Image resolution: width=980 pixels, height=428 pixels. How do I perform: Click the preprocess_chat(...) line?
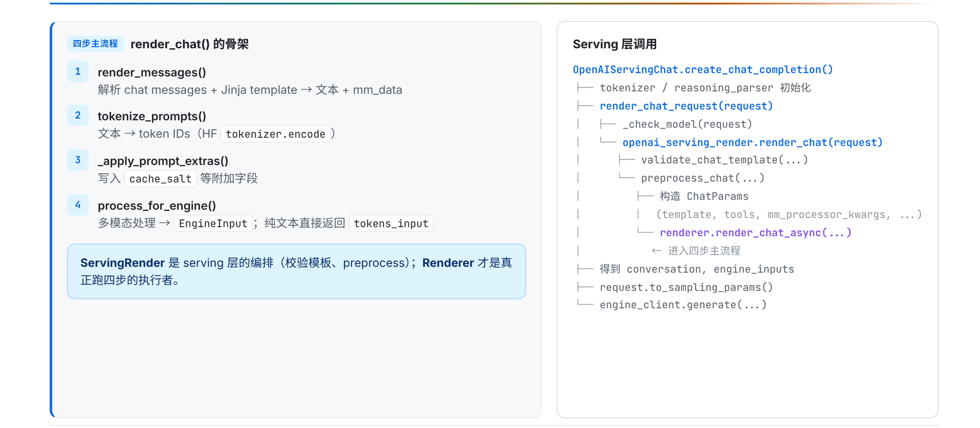[x=703, y=178]
